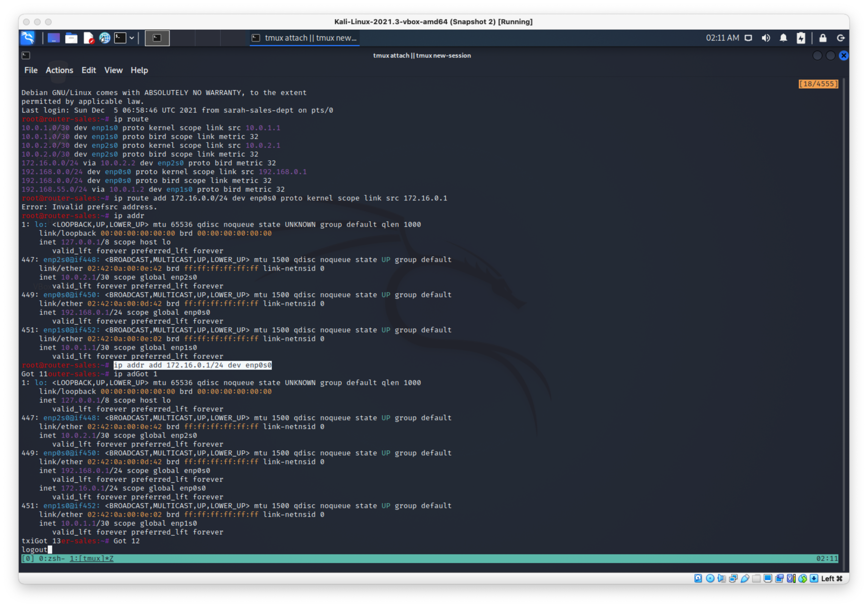Image resolution: width=868 pixels, height=607 pixels.
Task: Click the show desktop panel icon
Action: [54, 38]
